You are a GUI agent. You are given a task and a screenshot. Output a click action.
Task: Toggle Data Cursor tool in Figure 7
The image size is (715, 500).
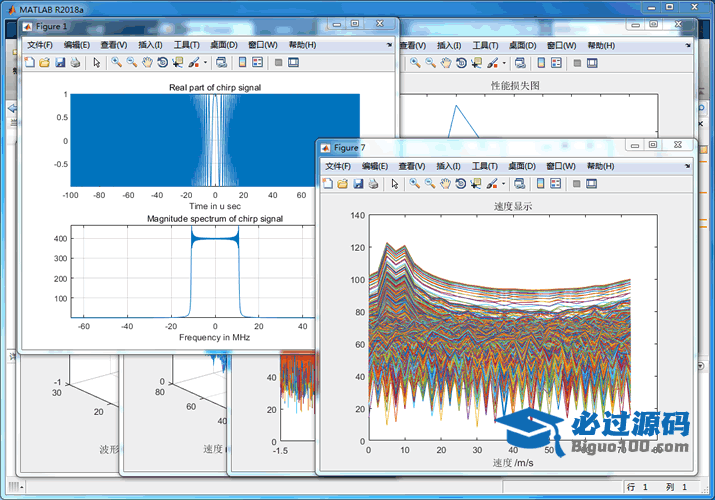click(476, 184)
